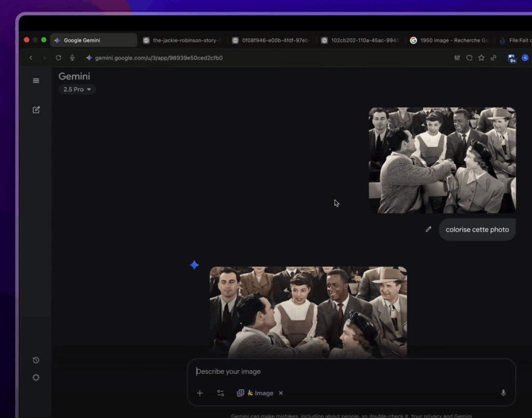Open the colorized generated image
The width and height of the screenshot is (532, 418).
308,311
